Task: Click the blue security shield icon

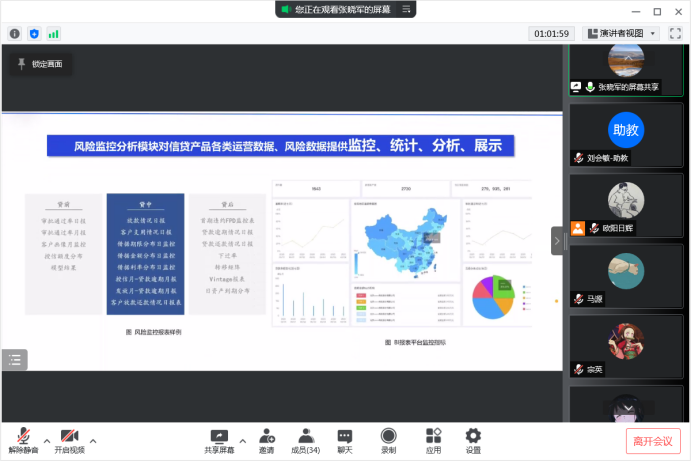Action: [34, 33]
